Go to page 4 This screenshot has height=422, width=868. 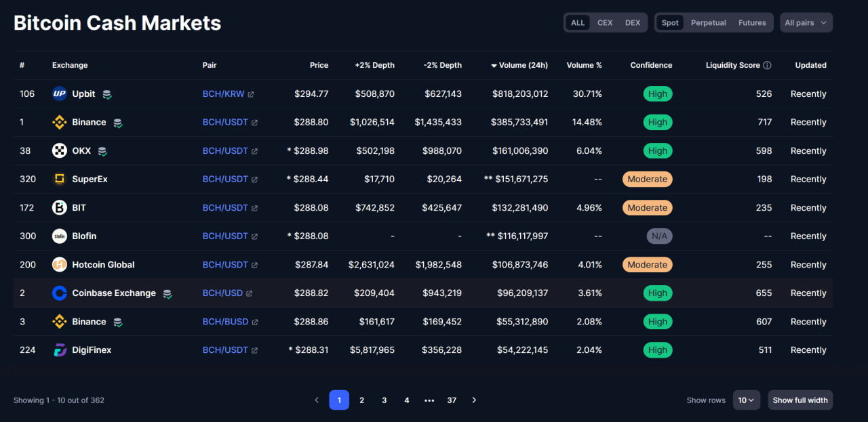tap(407, 400)
